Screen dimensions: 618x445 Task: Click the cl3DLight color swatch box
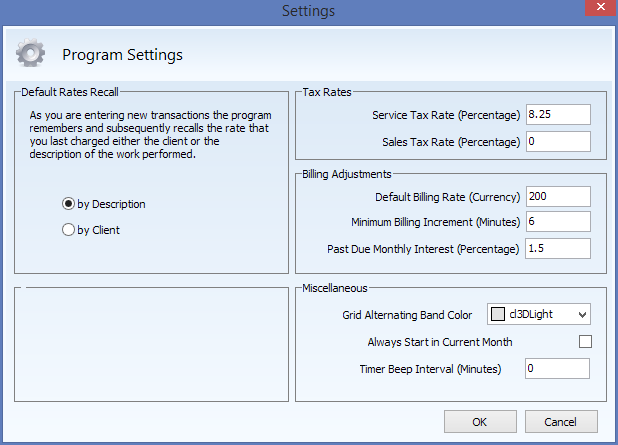point(498,314)
